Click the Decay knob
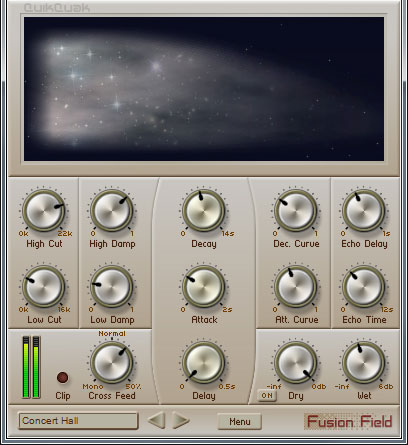408x445 pixels. point(204,211)
